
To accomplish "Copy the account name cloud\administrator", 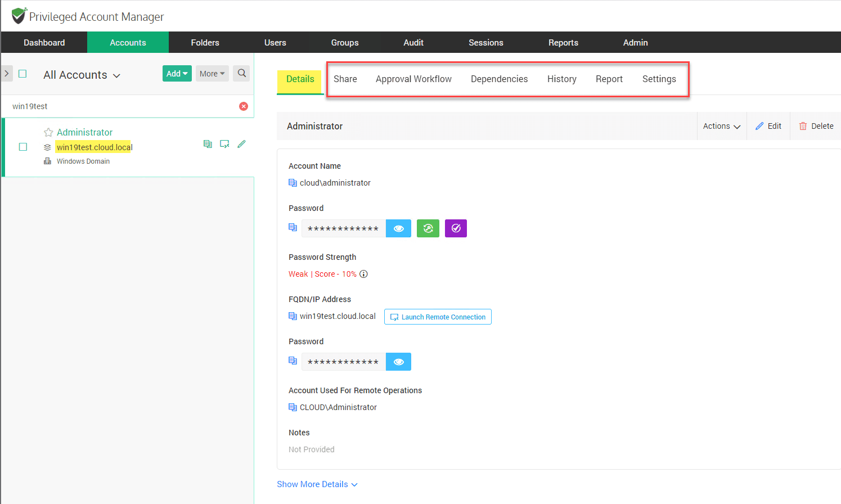I will click(293, 183).
